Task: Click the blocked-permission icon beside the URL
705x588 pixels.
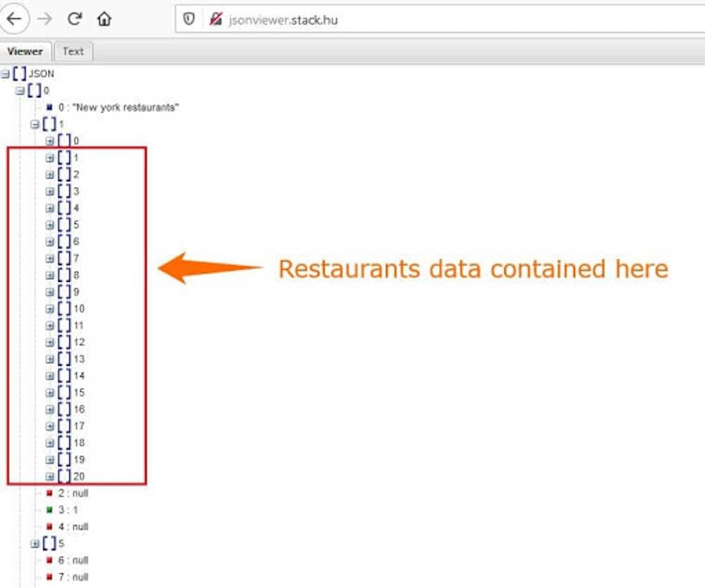Action: 215,19
